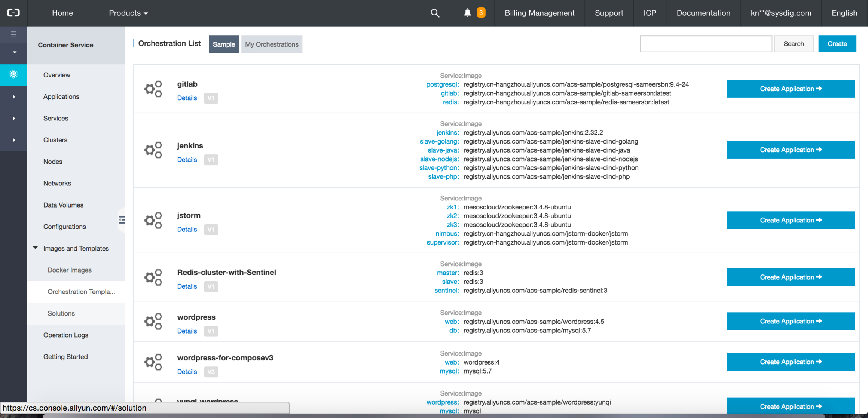The height and width of the screenshot is (418, 868).
Task: Collapse the Images and Templates tree section
Action: coord(35,248)
